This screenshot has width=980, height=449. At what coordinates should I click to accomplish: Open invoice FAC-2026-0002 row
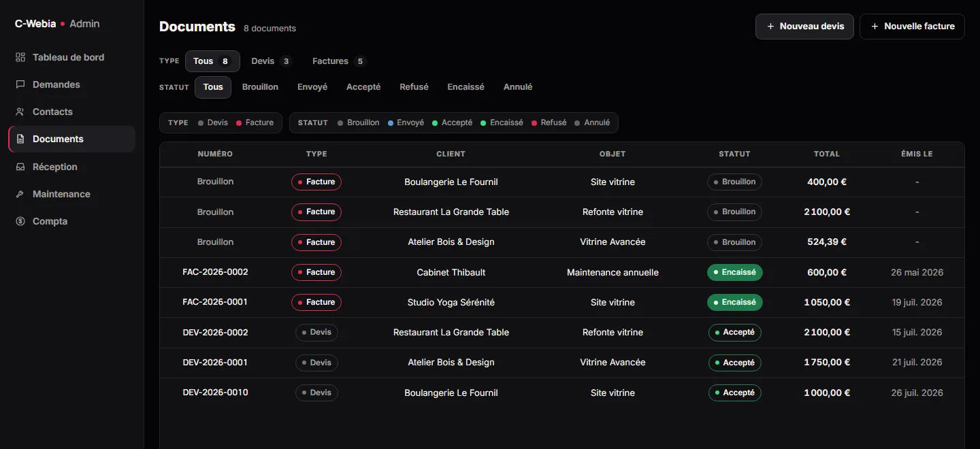click(x=562, y=272)
